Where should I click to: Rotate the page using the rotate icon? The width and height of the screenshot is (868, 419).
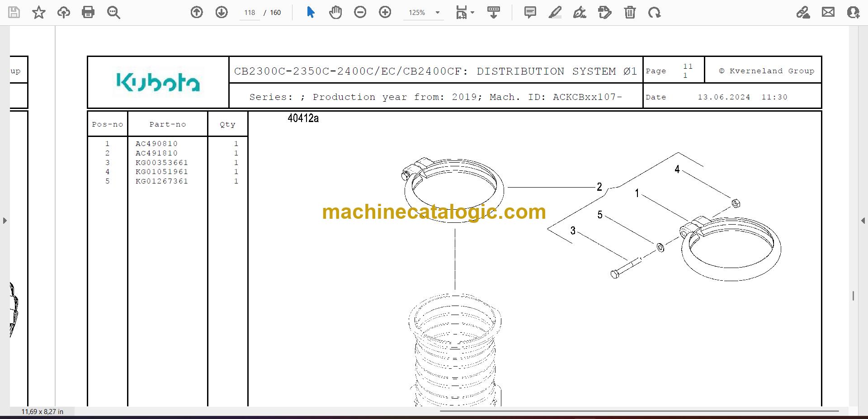[654, 12]
